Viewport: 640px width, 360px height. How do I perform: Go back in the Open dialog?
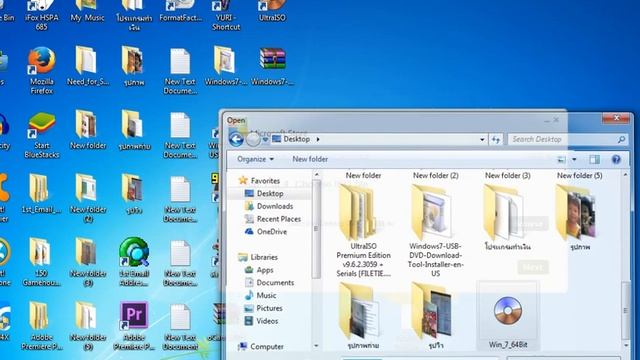pyautogui.click(x=236, y=139)
